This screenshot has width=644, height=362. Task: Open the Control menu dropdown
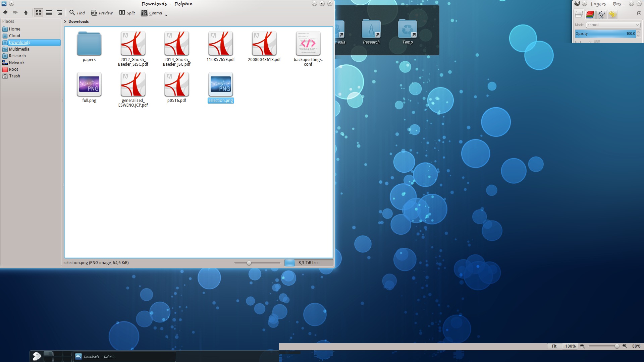154,13
